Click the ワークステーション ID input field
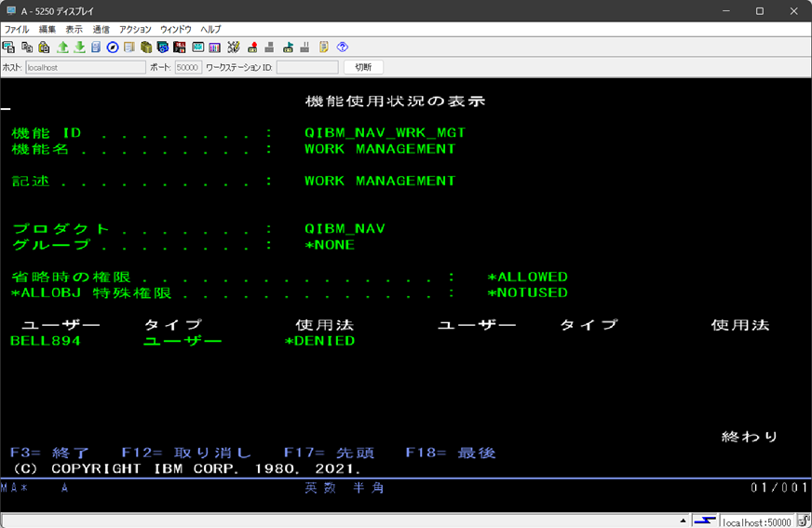Image resolution: width=812 pixels, height=528 pixels. (307, 67)
